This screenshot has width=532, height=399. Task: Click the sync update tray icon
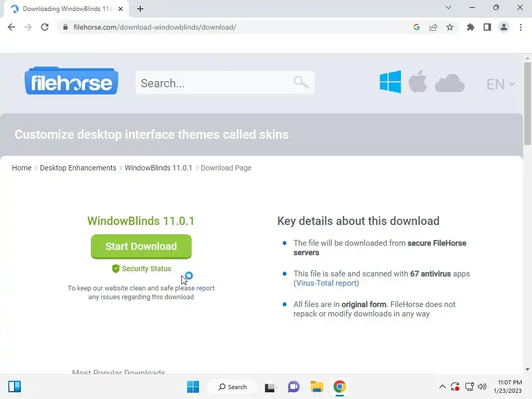[x=455, y=387]
